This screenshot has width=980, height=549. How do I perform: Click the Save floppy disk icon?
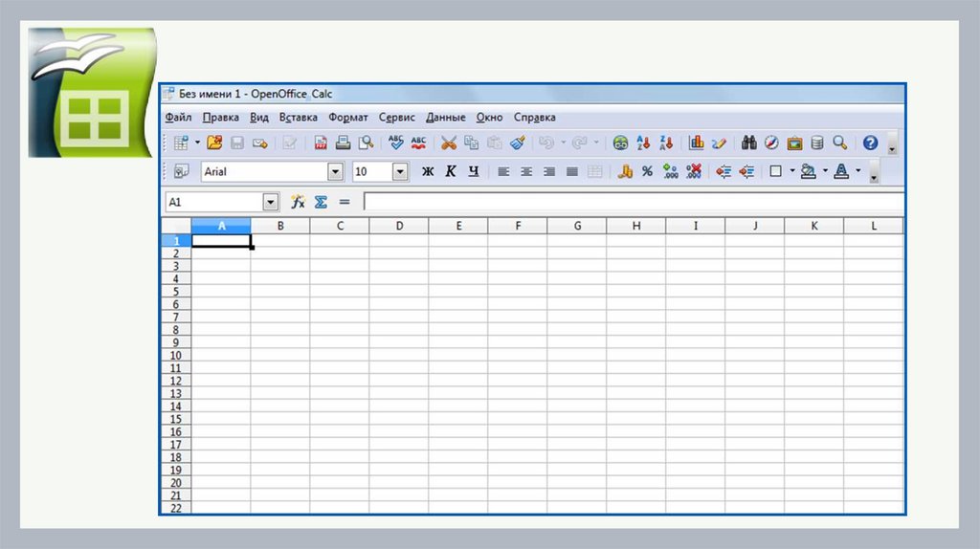point(237,143)
